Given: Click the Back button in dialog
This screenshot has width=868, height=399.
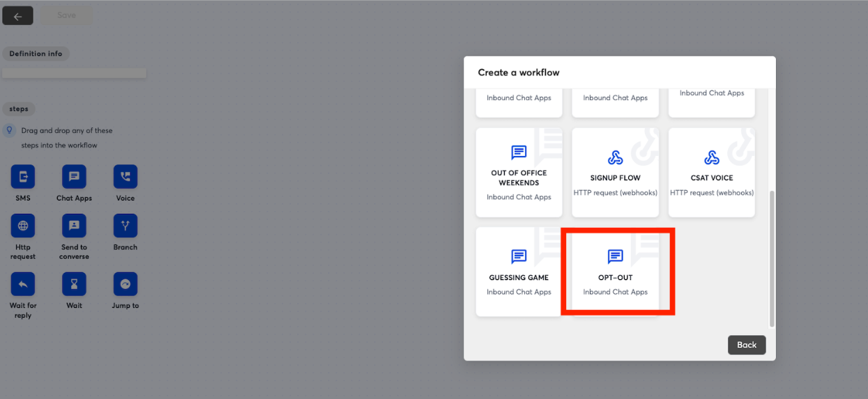Looking at the screenshot, I should (746, 345).
